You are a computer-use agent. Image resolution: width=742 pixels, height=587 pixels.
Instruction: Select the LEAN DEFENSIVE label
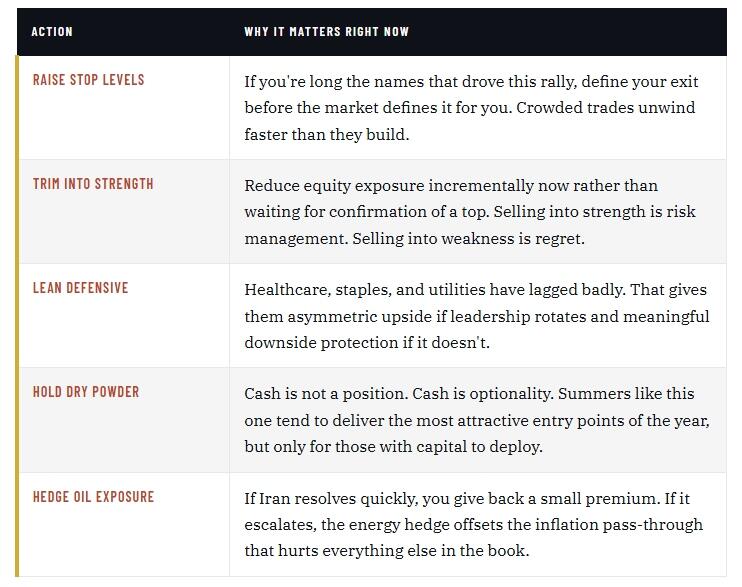click(80, 288)
